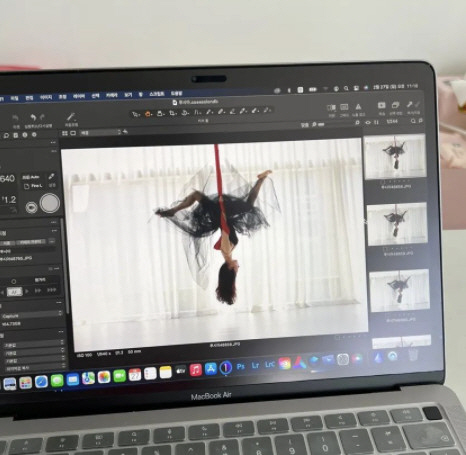Screen dimensions: 466x455
Task: Click the f/1.2 aperture value
Action: [9, 199]
